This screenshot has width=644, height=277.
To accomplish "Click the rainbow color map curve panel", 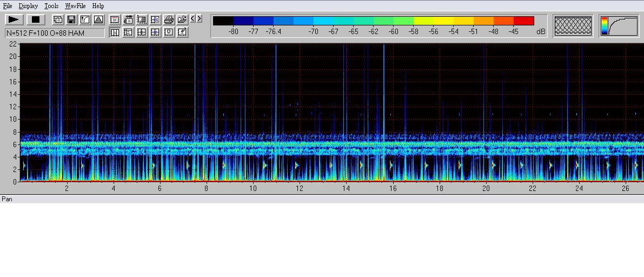I will (x=619, y=25).
